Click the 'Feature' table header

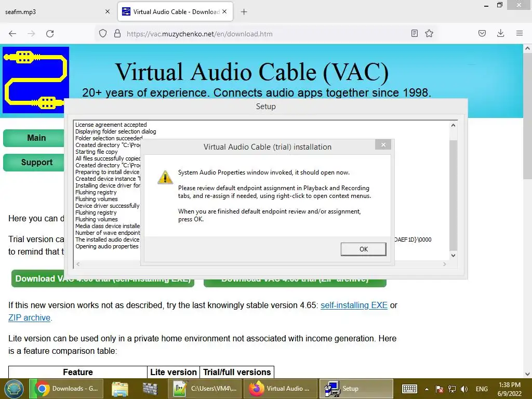point(78,372)
